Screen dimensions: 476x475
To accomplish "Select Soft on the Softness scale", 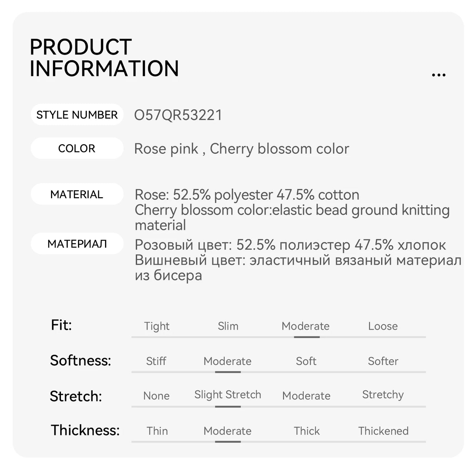I will coord(306,361).
